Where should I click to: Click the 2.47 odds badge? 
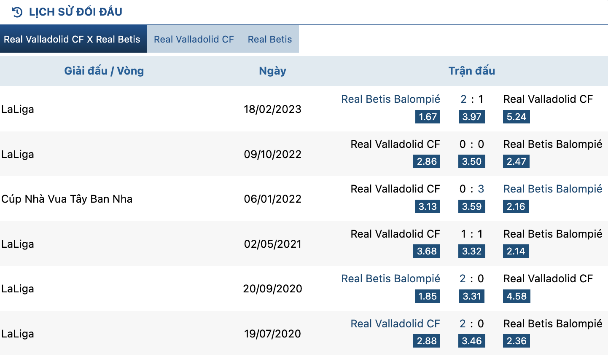(x=517, y=161)
